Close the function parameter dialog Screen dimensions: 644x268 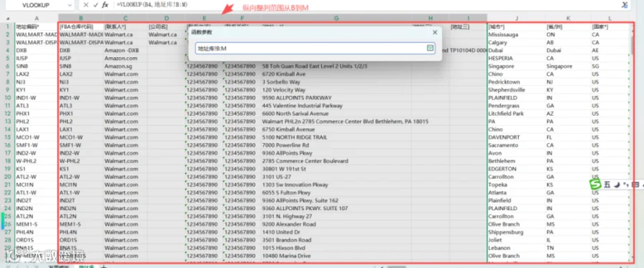[435, 32]
